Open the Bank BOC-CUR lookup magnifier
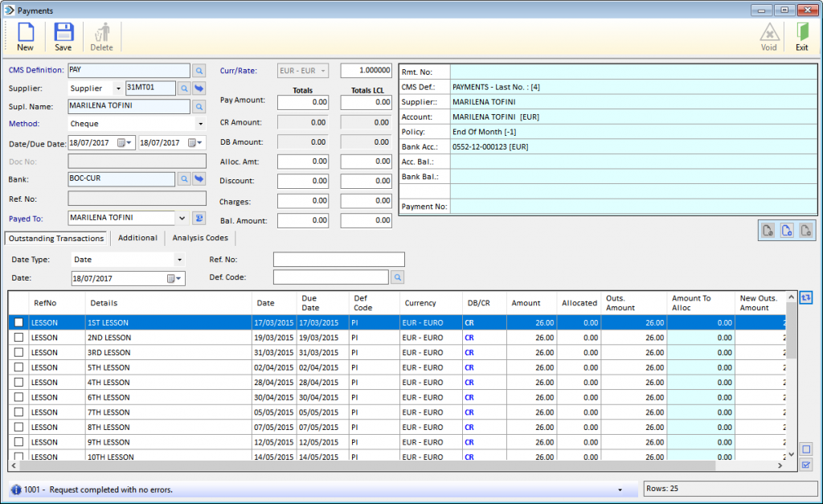Image resolution: width=823 pixels, height=504 pixels. click(184, 179)
